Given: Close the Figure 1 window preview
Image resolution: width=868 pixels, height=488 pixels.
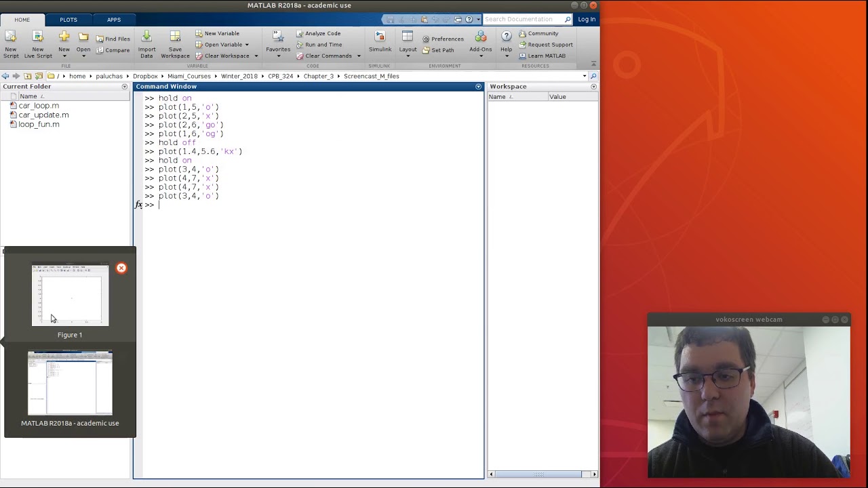Looking at the screenshot, I should click(121, 268).
